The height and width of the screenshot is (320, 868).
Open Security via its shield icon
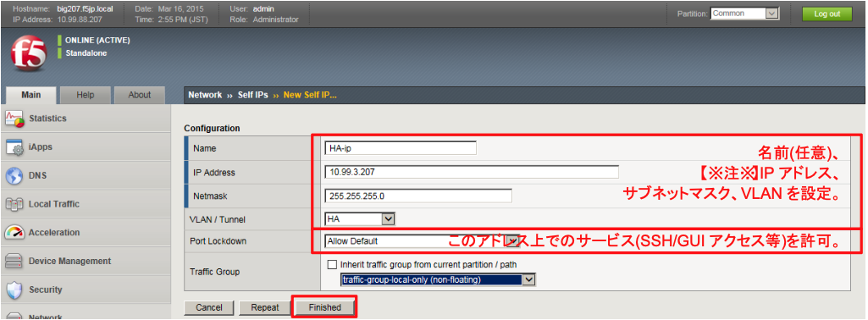tap(15, 290)
